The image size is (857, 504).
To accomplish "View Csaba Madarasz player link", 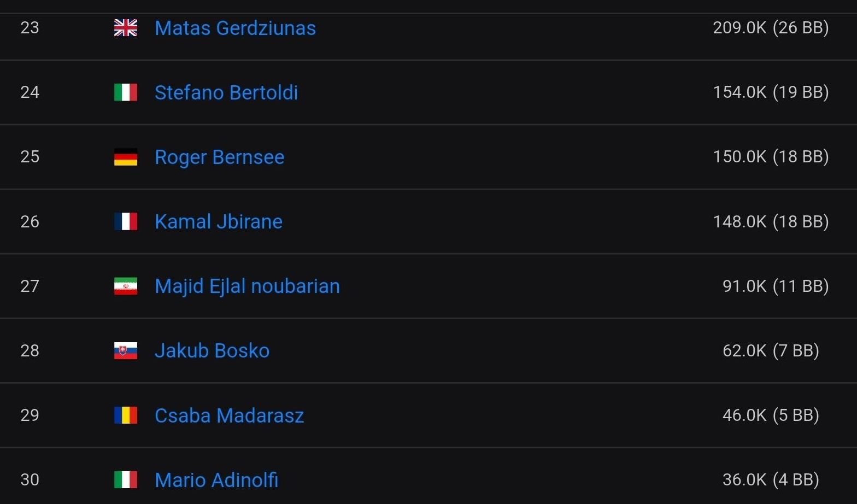I will point(229,415).
